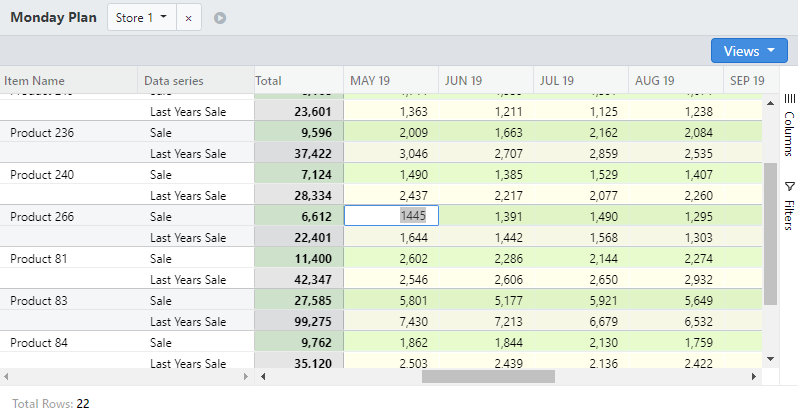
Task: Click the editing cell containing 1445
Action: [x=391, y=216]
